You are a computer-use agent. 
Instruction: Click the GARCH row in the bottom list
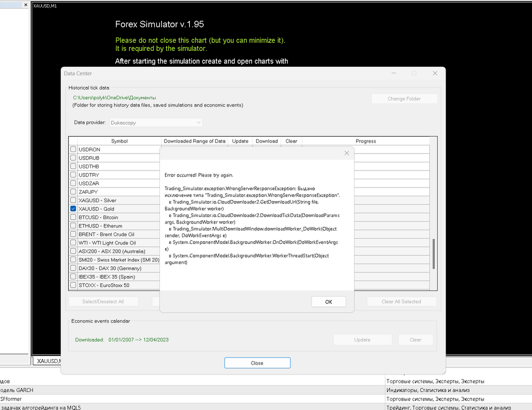pos(192,390)
